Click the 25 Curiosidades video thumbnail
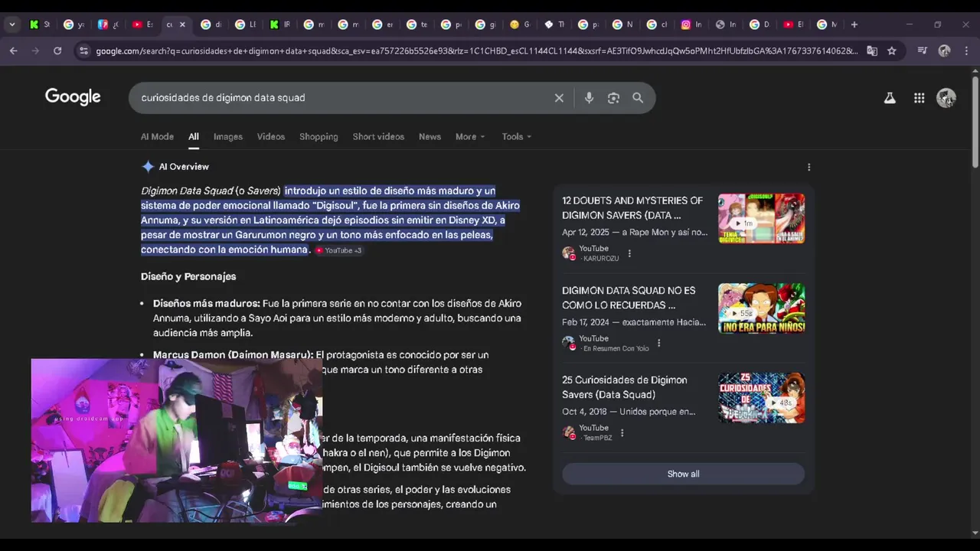Viewport: 980px width, 551px height. point(761,398)
